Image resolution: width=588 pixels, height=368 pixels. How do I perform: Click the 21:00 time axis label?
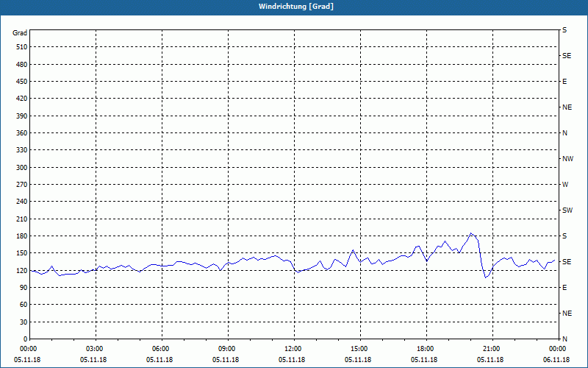492,349
